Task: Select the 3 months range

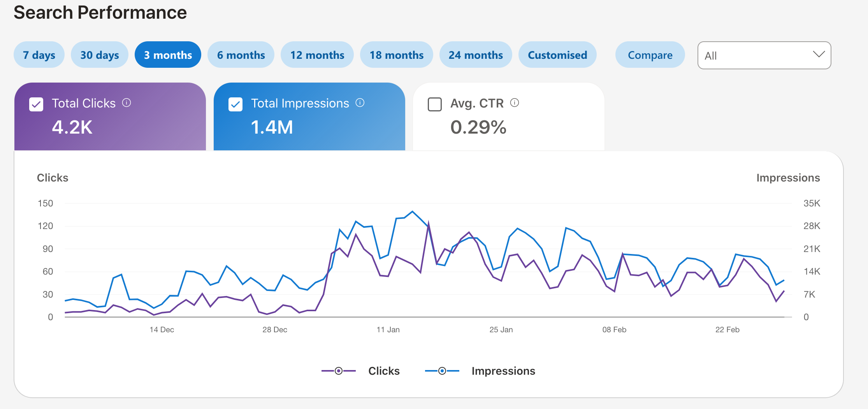Action: tap(168, 55)
